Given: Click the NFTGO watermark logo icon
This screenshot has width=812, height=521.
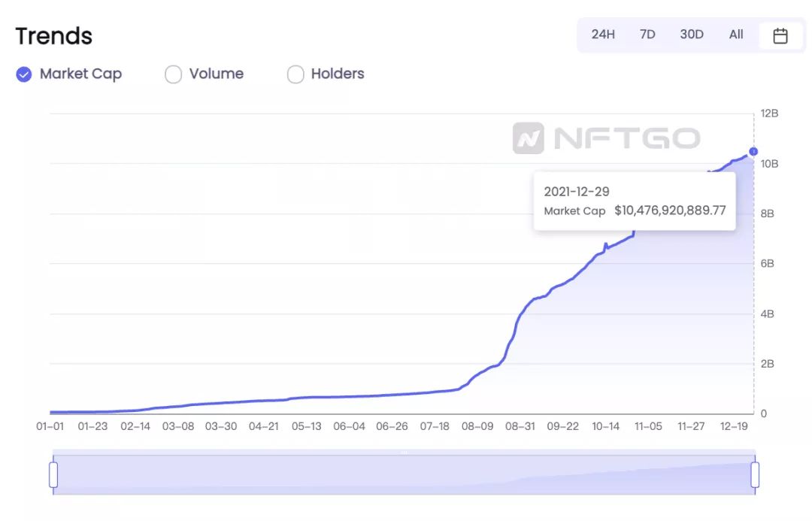Looking at the screenshot, I should (529, 138).
